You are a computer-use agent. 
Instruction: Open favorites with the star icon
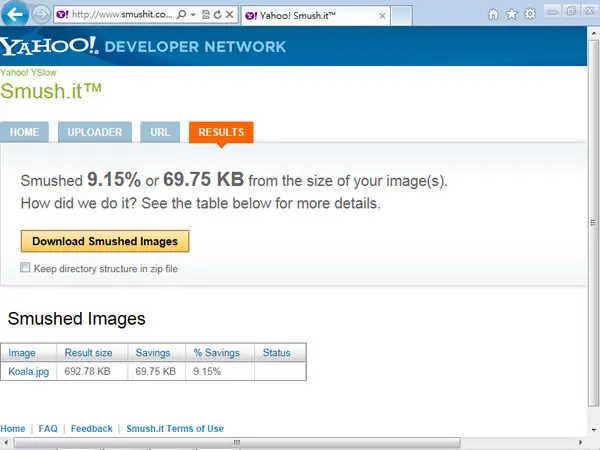tap(512, 15)
